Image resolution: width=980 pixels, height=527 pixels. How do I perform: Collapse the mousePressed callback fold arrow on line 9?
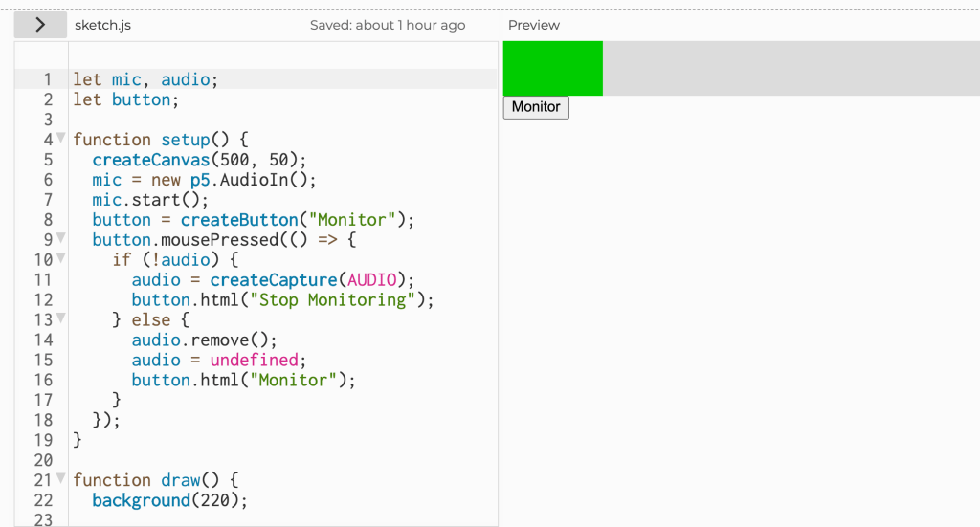click(x=61, y=239)
